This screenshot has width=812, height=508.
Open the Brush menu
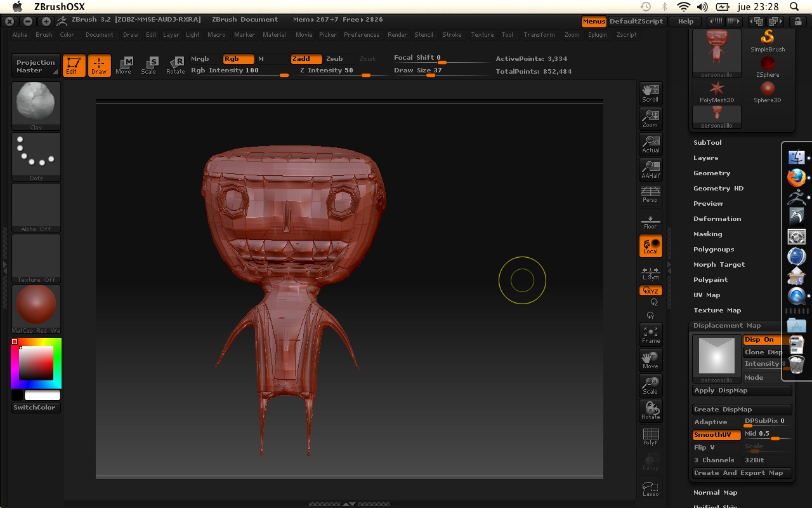(44, 35)
